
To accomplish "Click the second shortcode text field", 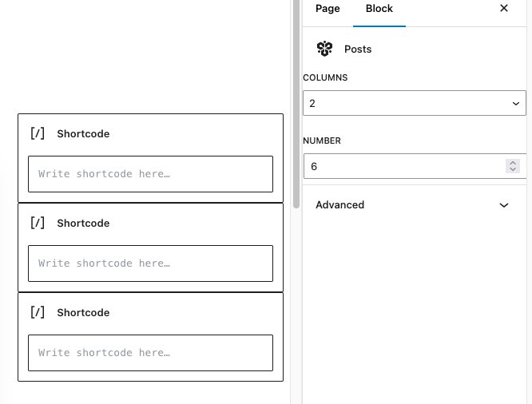I will point(150,263).
